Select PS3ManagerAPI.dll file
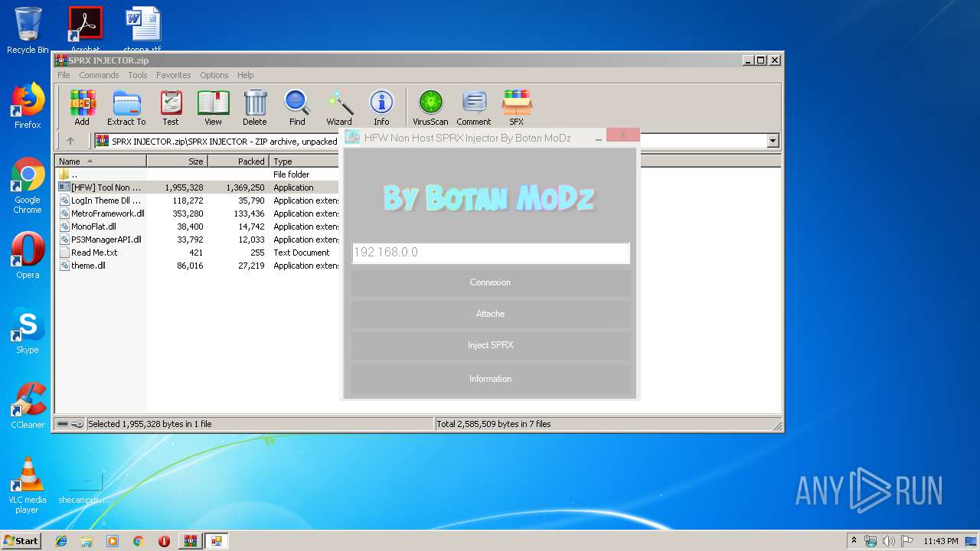This screenshot has height=551, width=980. tap(198, 240)
